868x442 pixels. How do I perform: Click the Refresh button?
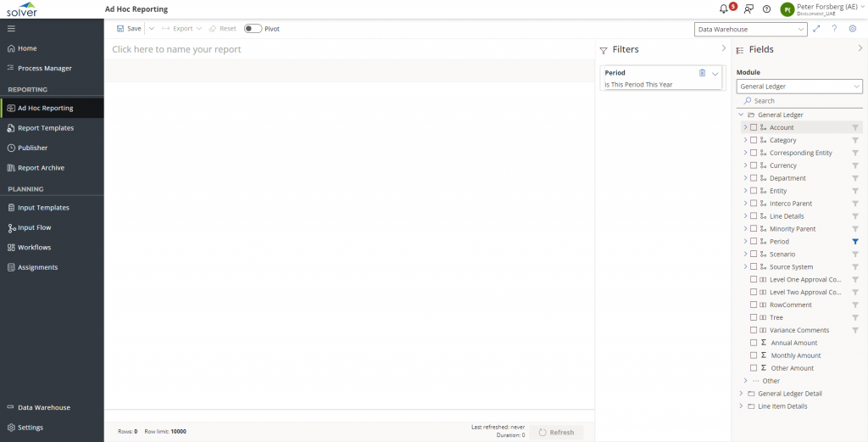[x=556, y=433]
